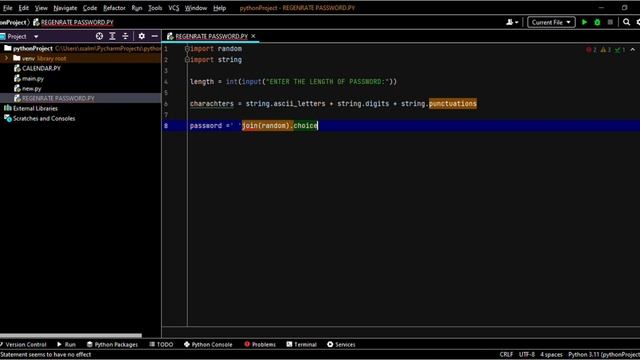Run the current file with green play icon
This screenshot has width=640, height=360.
pyautogui.click(x=584, y=22)
